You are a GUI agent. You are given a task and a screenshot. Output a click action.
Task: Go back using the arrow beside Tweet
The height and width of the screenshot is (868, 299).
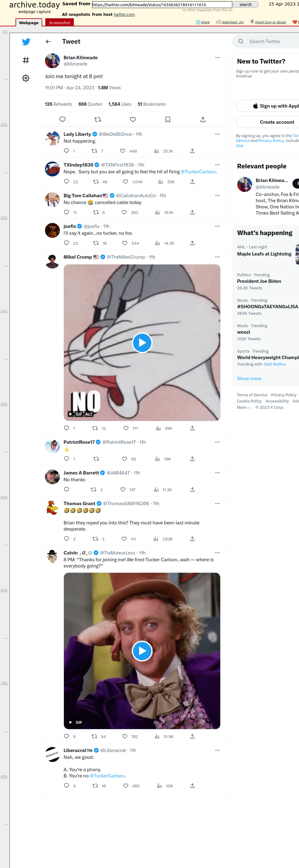coord(48,42)
